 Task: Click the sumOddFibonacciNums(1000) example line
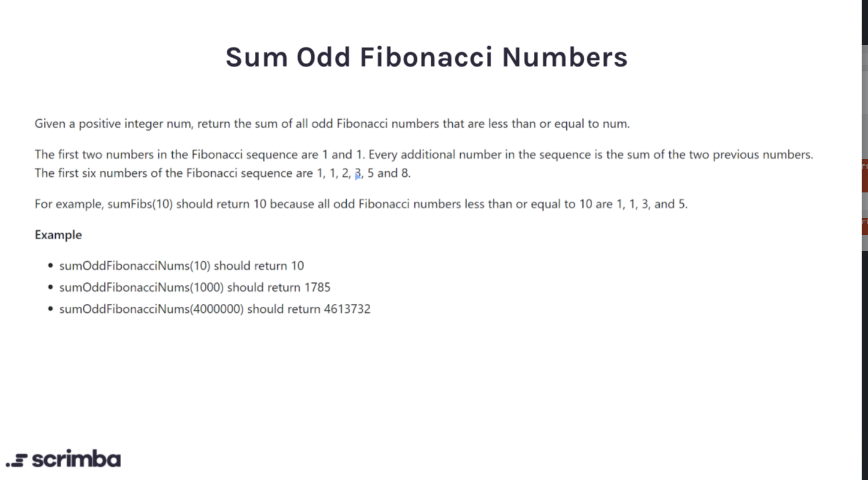pos(194,288)
